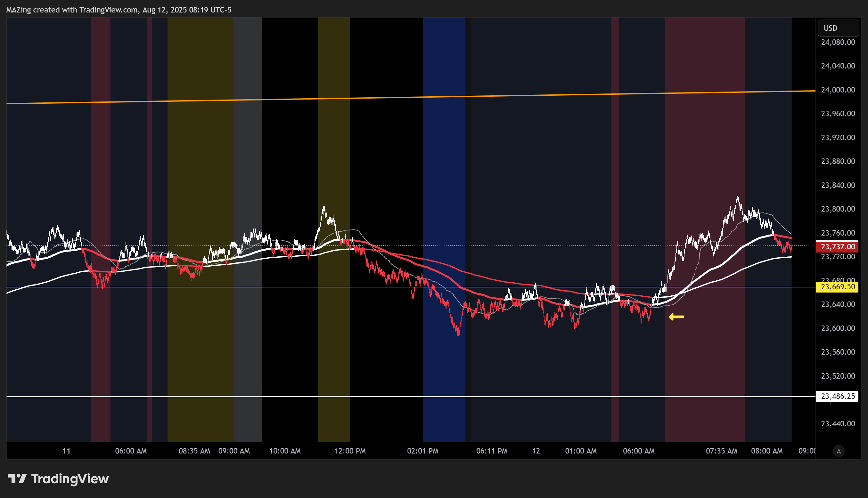Click the 23,440.00 price axis label
Viewport: 868px width, 498px height.
[x=838, y=424]
